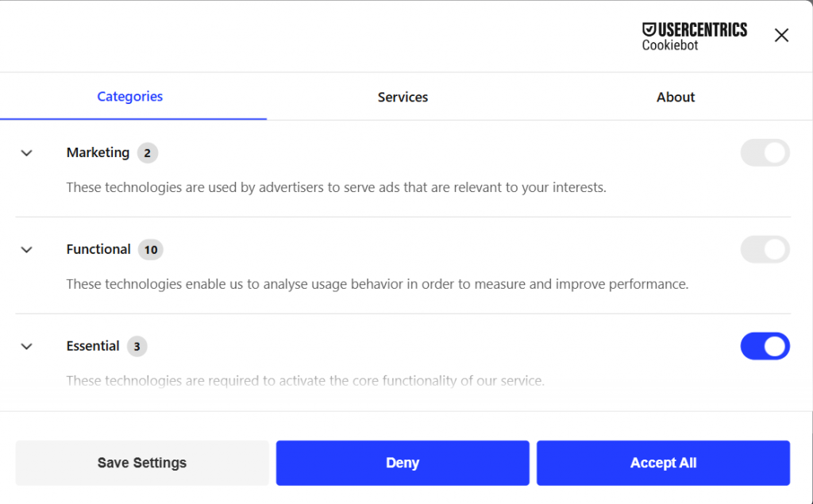The image size is (813, 504).
Task: Click the Marketing count badge showing 2
Action: tap(148, 153)
